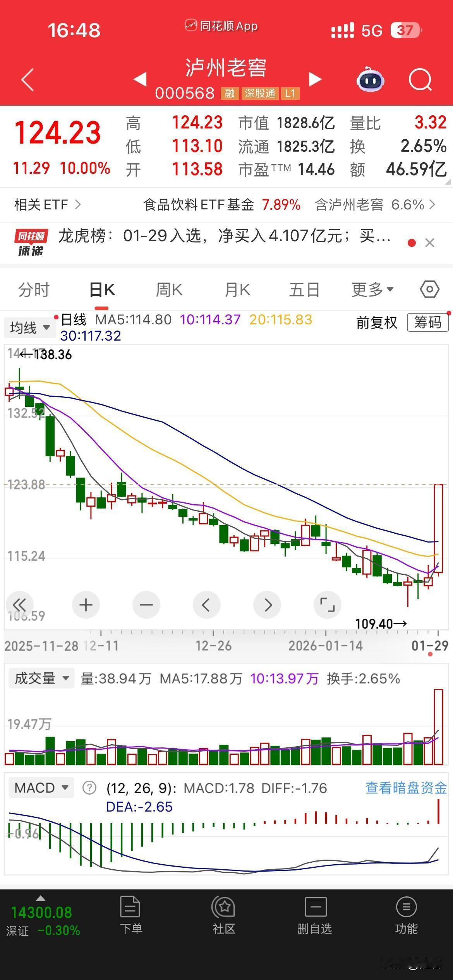Jump to earliest data with double-left arrow
The width and height of the screenshot is (453, 980).
click(x=19, y=605)
